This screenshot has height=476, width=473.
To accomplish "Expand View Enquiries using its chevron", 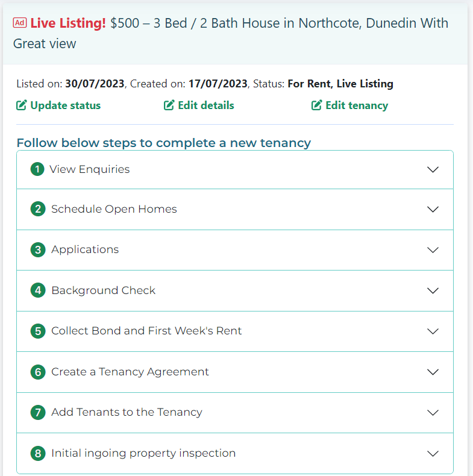I will point(433,169).
